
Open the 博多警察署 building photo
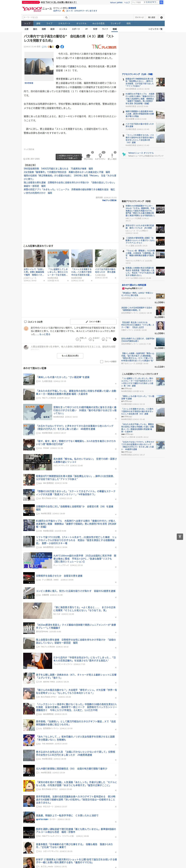(39, 66)
